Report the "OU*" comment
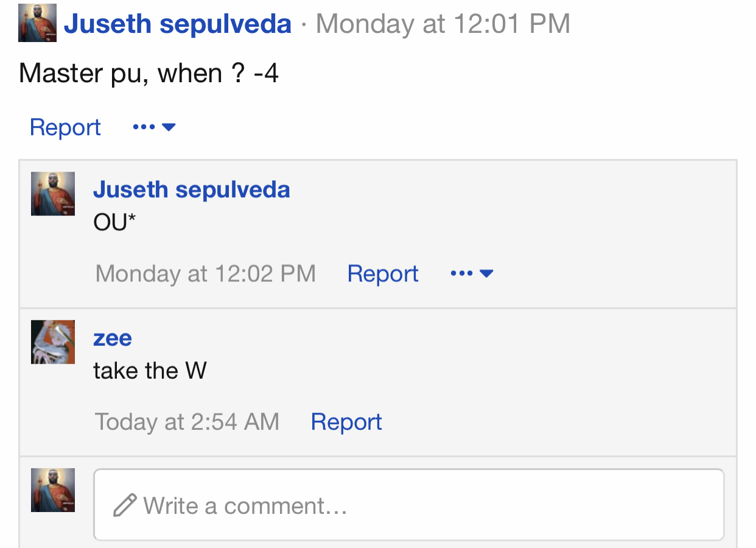 [383, 273]
